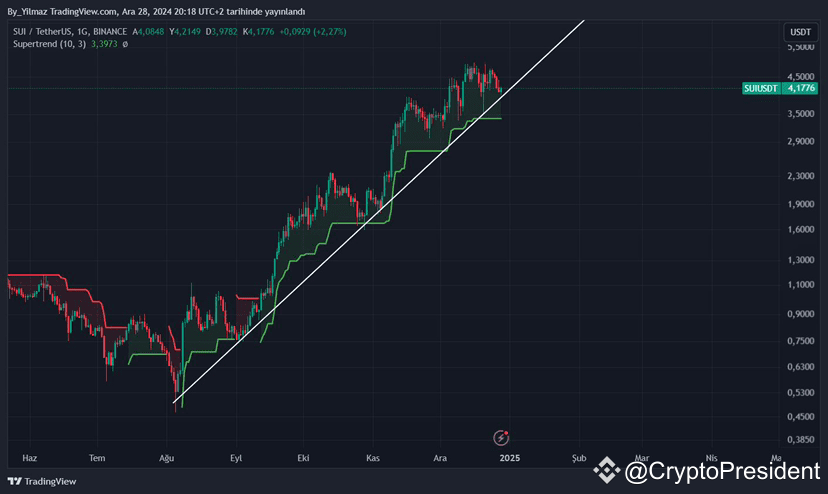Click the Eyl month on time axis
Viewport: 828px width, 494px height.
(x=236, y=458)
